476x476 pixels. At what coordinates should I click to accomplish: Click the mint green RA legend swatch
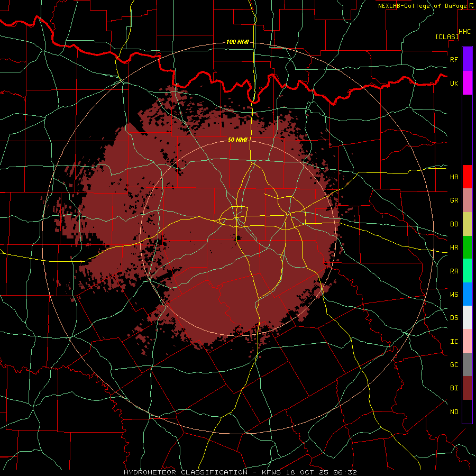coord(467,271)
